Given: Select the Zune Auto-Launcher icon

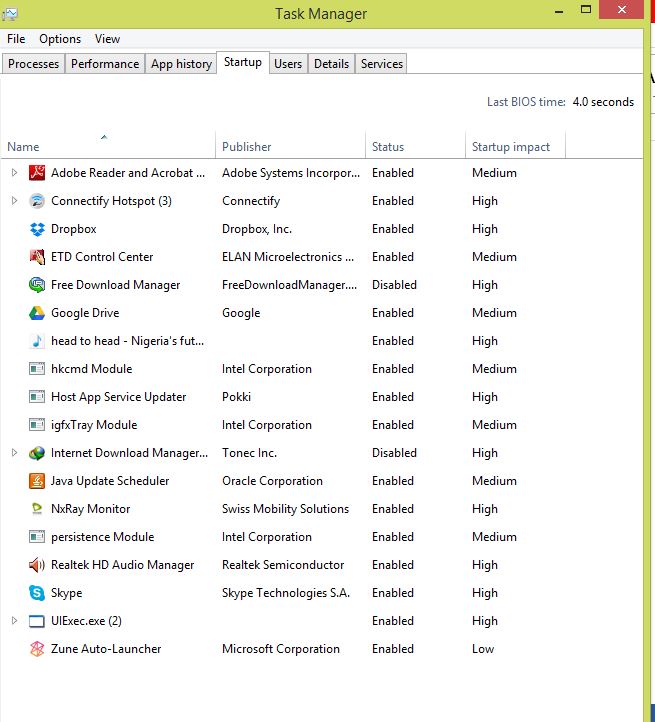Looking at the screenshot, I should 37,649.
